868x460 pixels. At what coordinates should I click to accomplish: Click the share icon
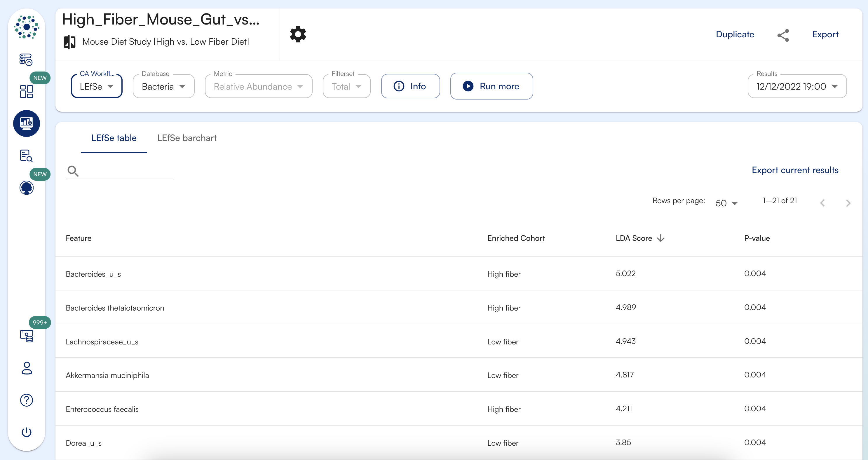[x=783, y=35]
